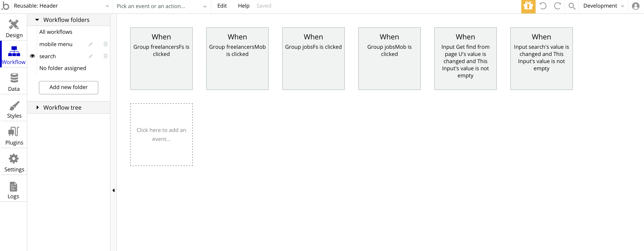
Task: Collapse the Workflow folders section
Action: pyautogui.click(x=37, y=20)
